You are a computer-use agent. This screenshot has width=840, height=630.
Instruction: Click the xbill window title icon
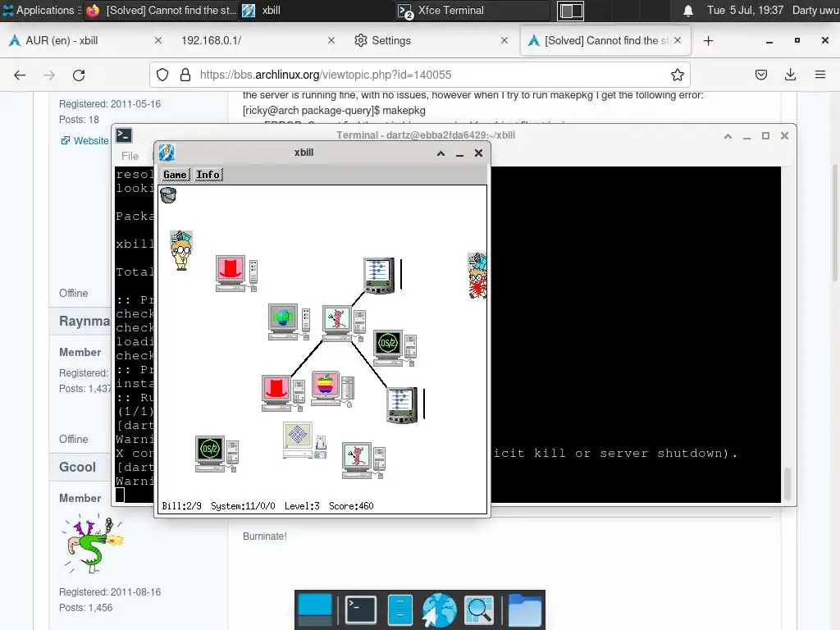pyautogui.click(x=167, y=153)
